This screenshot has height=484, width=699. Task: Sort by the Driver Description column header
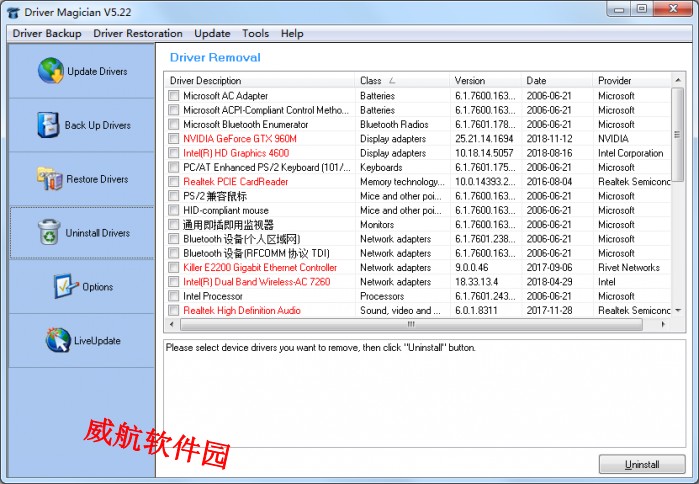tap(259, 80)
